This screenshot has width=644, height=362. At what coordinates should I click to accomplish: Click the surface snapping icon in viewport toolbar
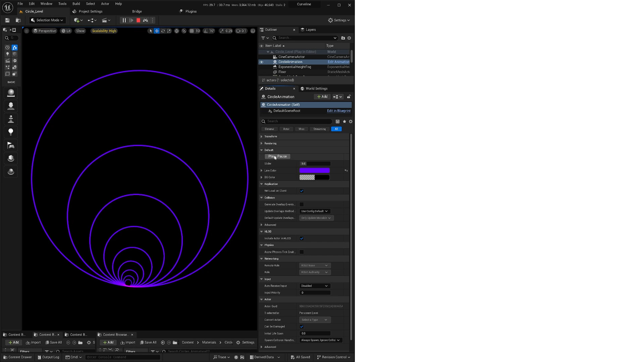[x=184, y=31]
